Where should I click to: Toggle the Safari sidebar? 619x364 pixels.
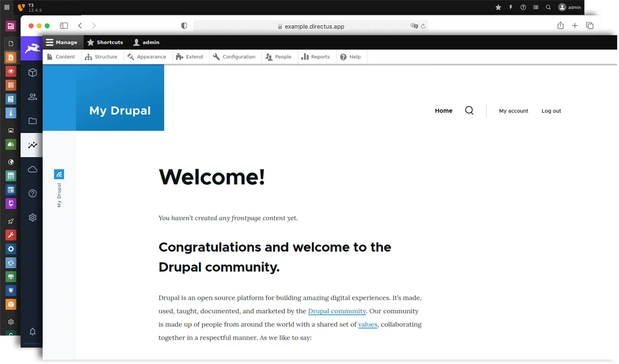(x=64, y=26)
